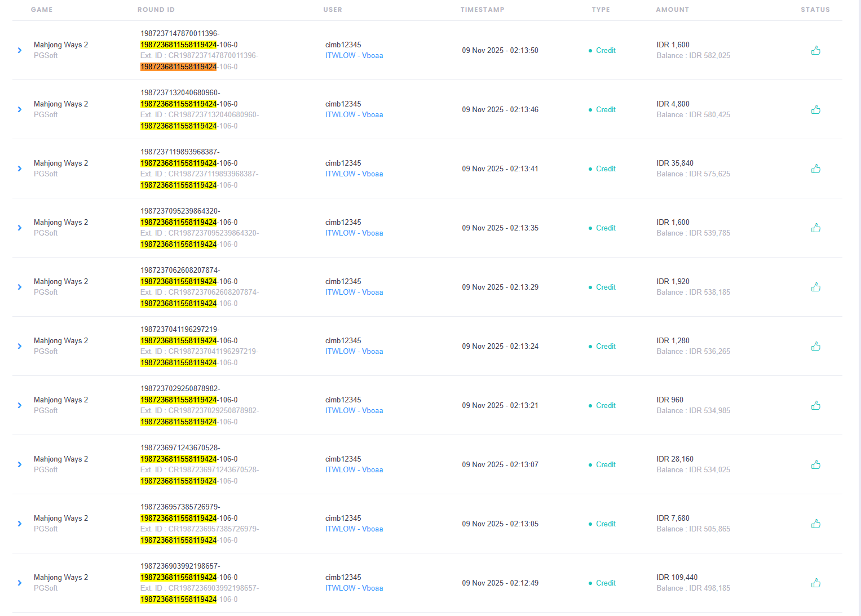
Task: Click thumbs-up status icon for 02:13:41 row
Action: (815, 169)
